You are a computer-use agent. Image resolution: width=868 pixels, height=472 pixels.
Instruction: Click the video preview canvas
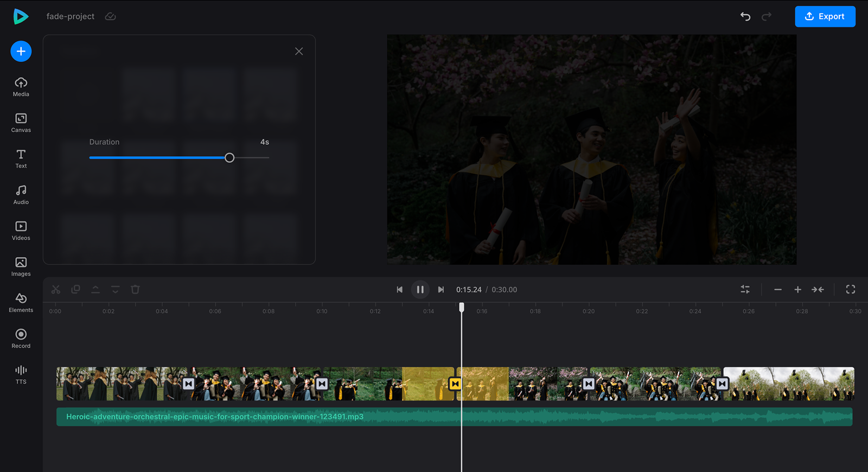tap(592, 150)
